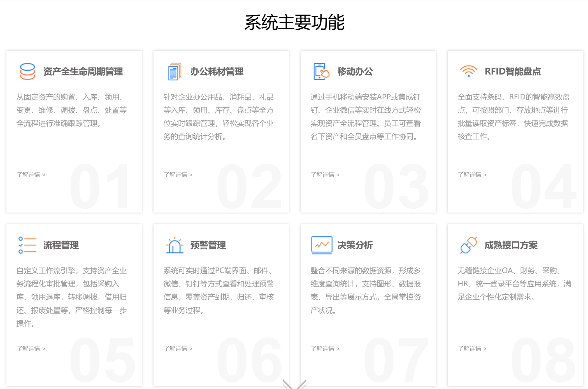Screen dimensions: 588x389
Task: Select the 资产全生命周期管理 card title
Action: 83,72
